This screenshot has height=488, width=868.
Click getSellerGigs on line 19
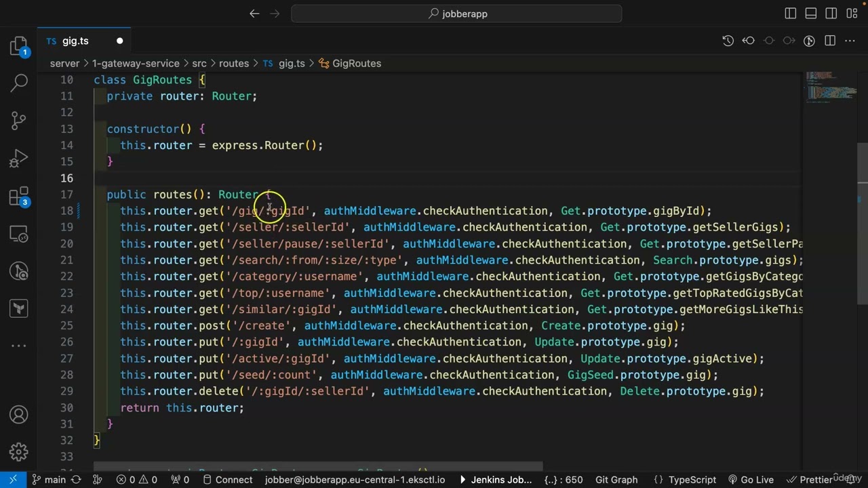[x=735, y=227]
